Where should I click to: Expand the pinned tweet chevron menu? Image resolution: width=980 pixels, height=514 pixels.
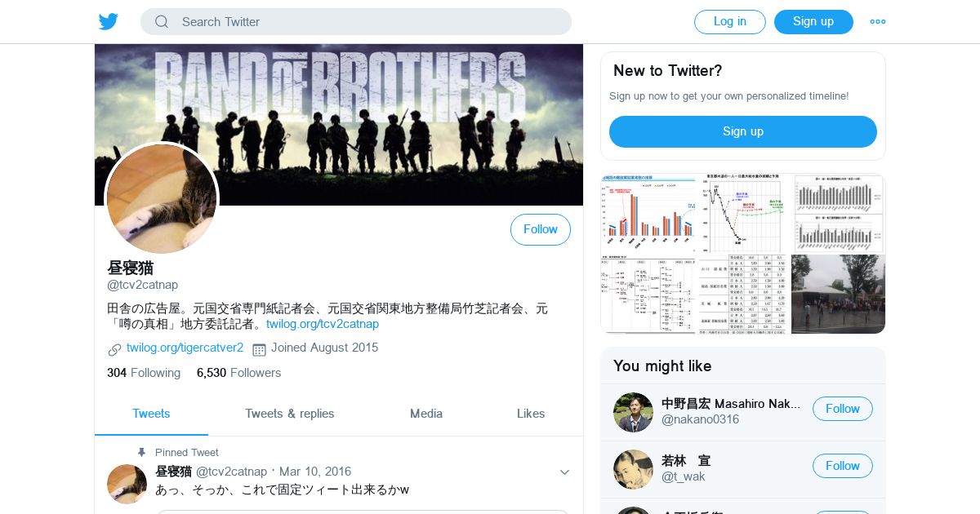click(564, 472)
